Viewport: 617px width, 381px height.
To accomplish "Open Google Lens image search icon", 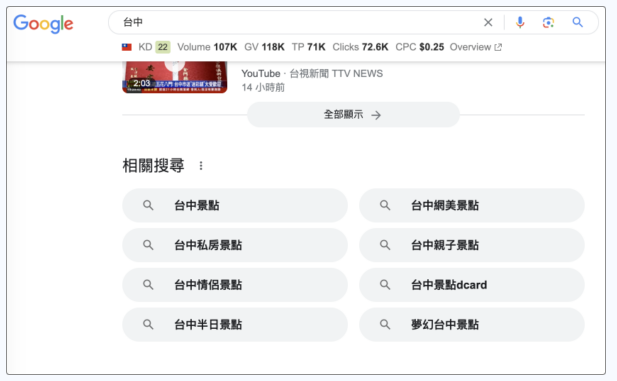I will 548,22.
